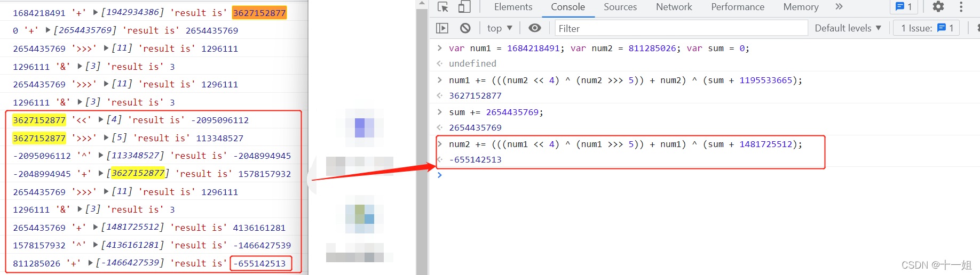The image size is (980, 275).
Task: Open the top context dropdown
Action: pos(500,28)
